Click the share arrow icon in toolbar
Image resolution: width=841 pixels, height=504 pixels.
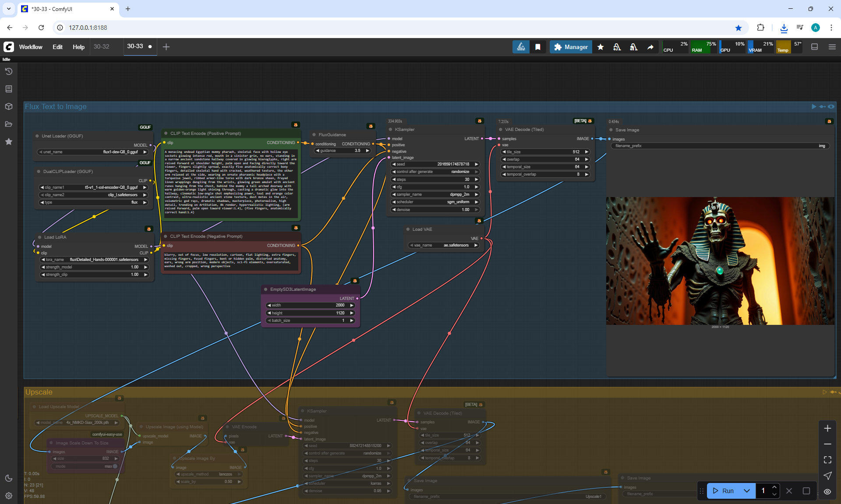pos(650,47)
